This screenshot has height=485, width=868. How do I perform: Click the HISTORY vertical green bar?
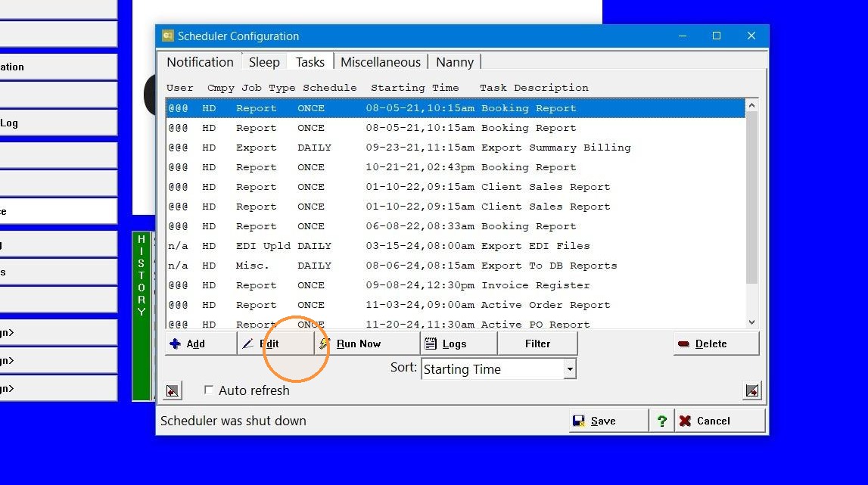tap(142, 316)
